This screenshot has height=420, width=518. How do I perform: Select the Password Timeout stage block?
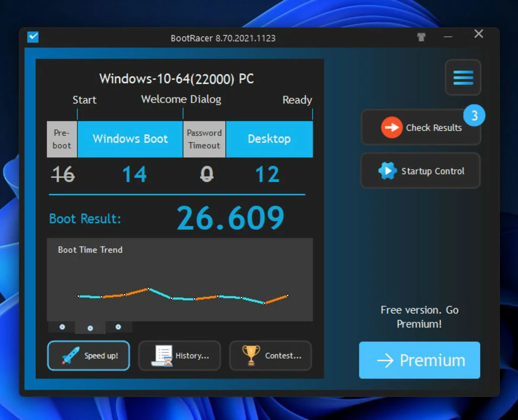(x=204, y=139)
